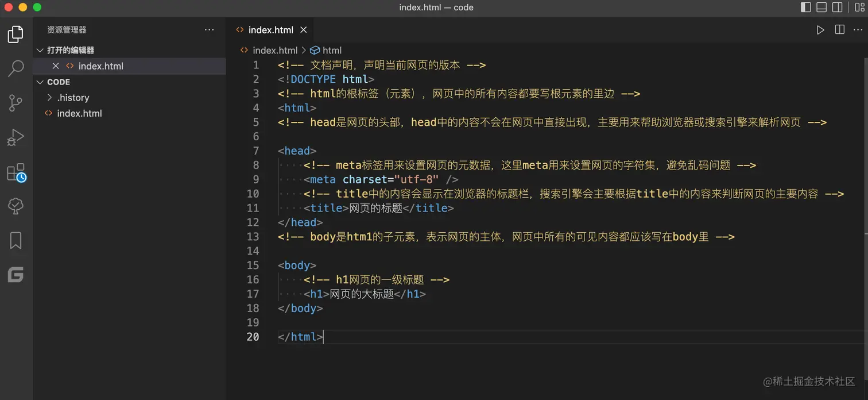Open the Bookmarks activity bar icon
The height and width of the screenshot is (400, 868).
15,240
